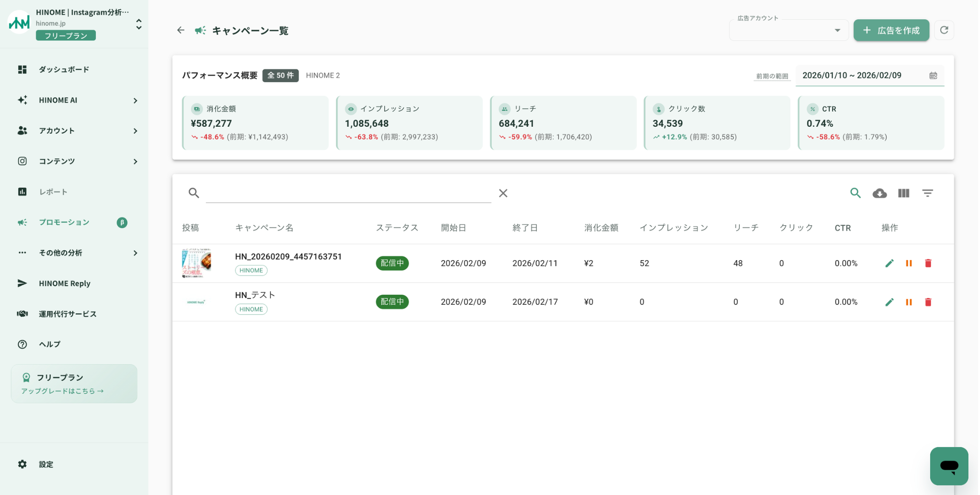Screen dimensions: 980x495
Task: Click the refresh icon next to 広告を作成
Action: point(944,30)
